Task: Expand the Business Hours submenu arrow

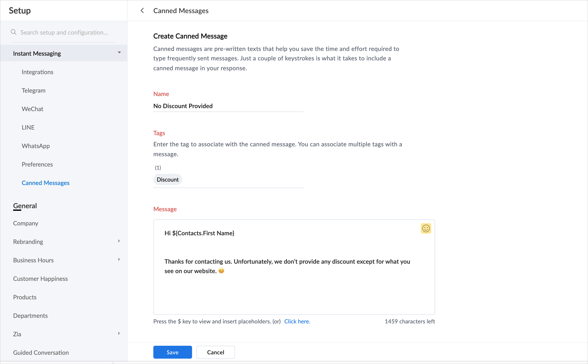Action: [x=119, y=260]
